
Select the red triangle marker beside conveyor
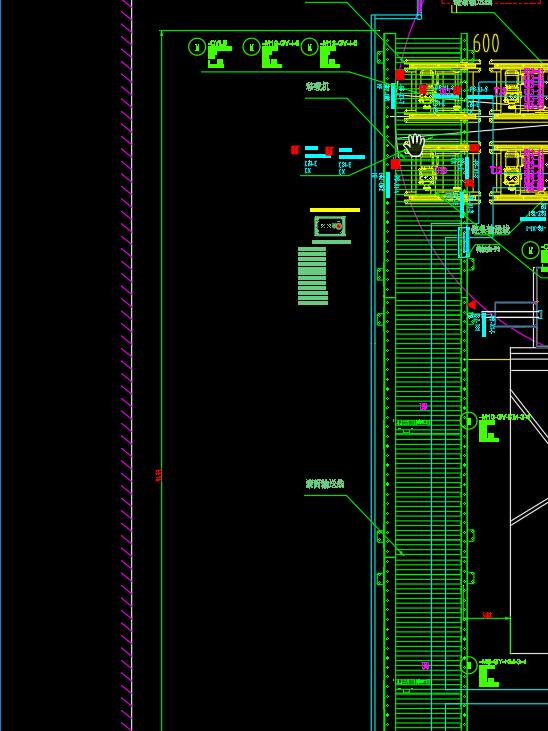click(x=472, y=305)
